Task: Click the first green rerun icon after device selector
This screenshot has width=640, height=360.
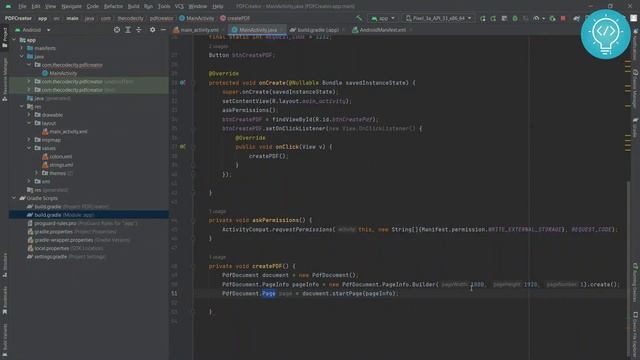Action: coord(483,18)
